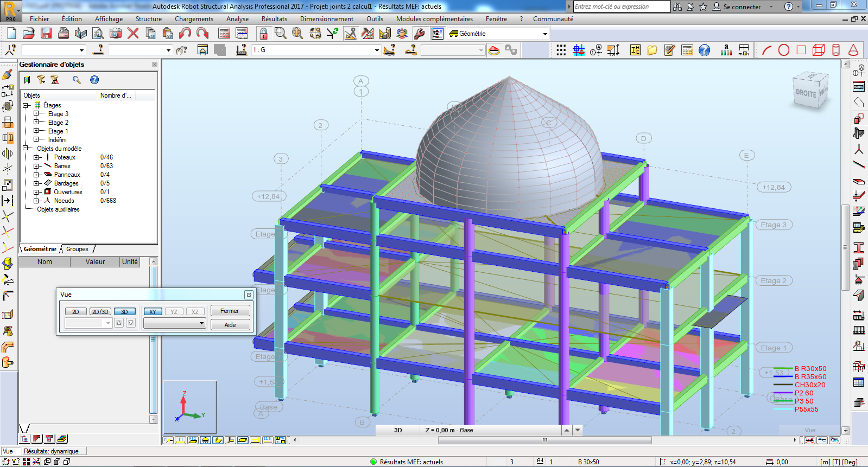
Task: Switch to the Groupes tab
Action: pos(77,249)
